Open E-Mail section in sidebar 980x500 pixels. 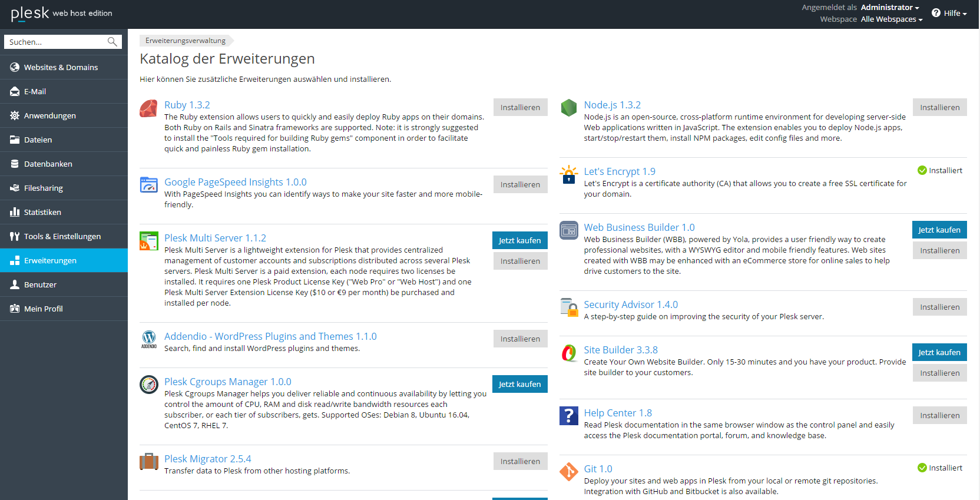tap(64, 91)
